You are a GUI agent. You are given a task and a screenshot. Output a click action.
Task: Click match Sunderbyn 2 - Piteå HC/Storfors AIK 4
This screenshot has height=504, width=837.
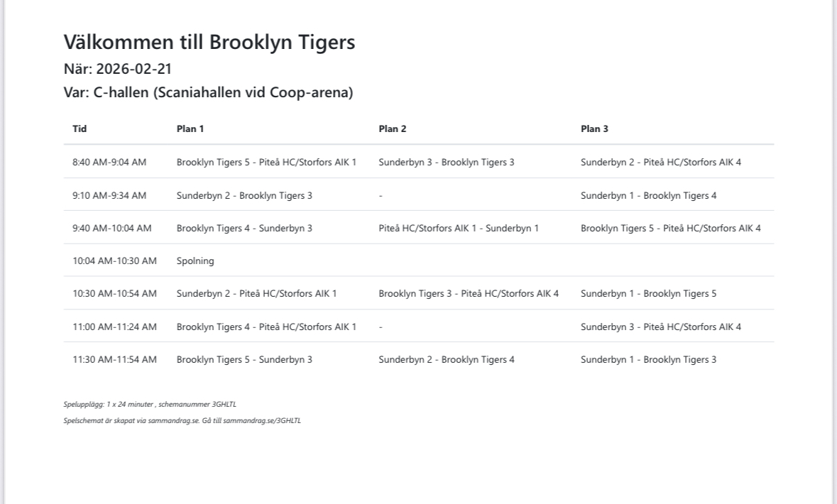(661, 163)
